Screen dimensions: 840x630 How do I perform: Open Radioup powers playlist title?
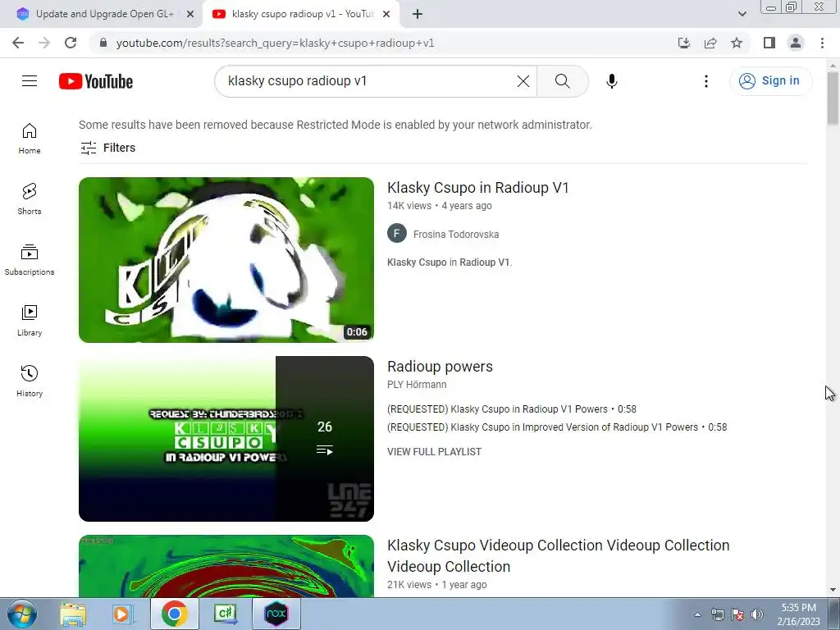click(x=440, y=367)
